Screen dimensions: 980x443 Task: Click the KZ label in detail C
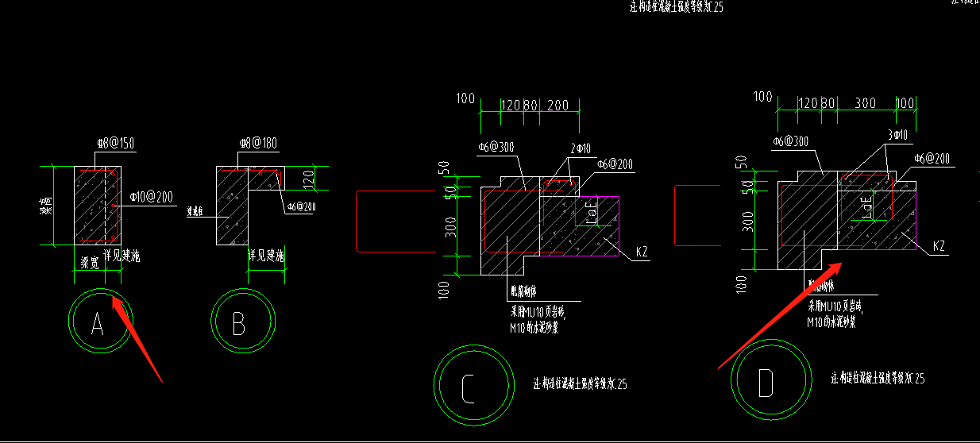[642, 253]
